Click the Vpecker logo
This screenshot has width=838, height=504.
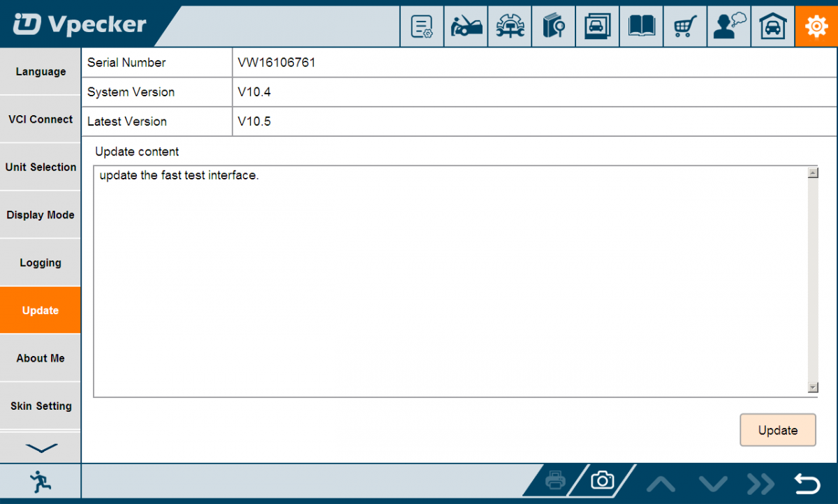80,25
